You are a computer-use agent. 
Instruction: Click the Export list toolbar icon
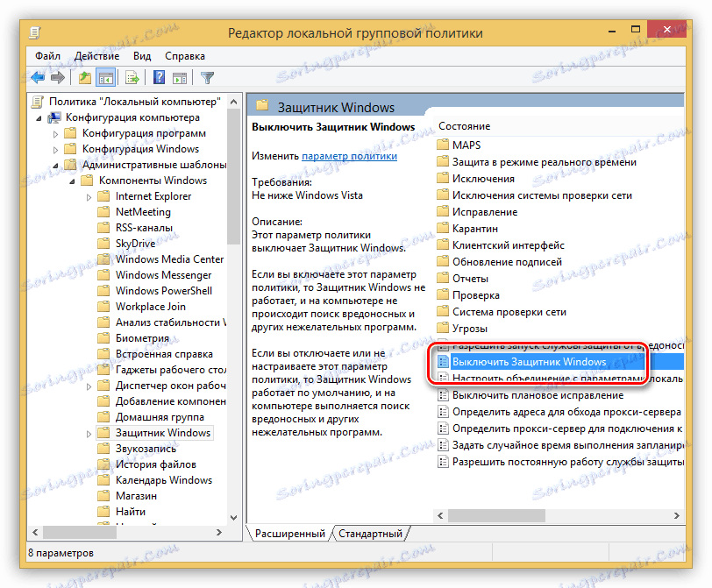(132, 77)
